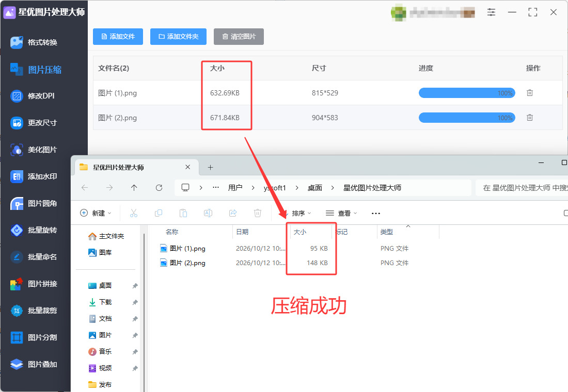Click the 美化图片 sidebar icon
568x392 pixels.
(17, 150)
